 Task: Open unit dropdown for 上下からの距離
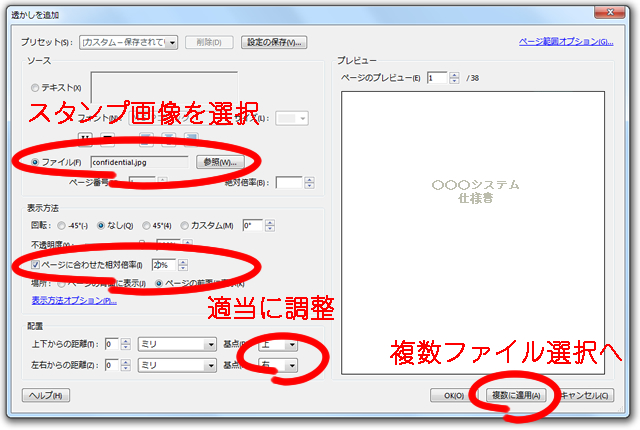click(x=177, y=344)
